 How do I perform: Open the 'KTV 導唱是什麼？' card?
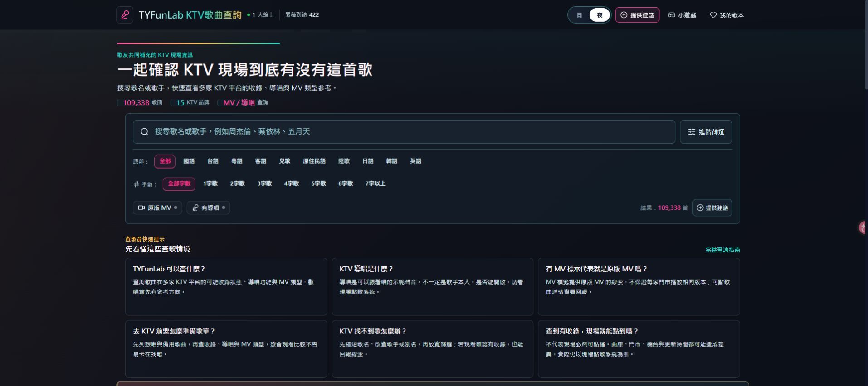pos(433,287)
